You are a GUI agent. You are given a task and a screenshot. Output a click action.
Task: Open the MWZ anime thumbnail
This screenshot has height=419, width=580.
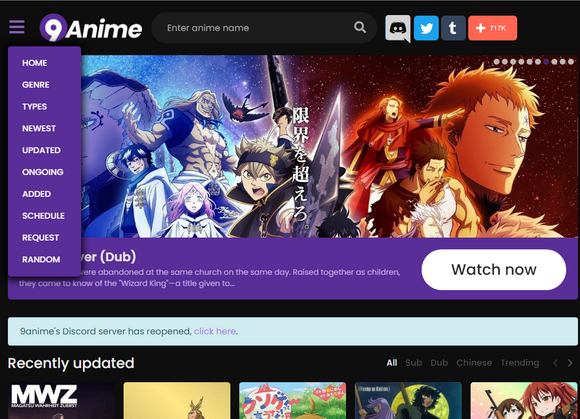61,401
